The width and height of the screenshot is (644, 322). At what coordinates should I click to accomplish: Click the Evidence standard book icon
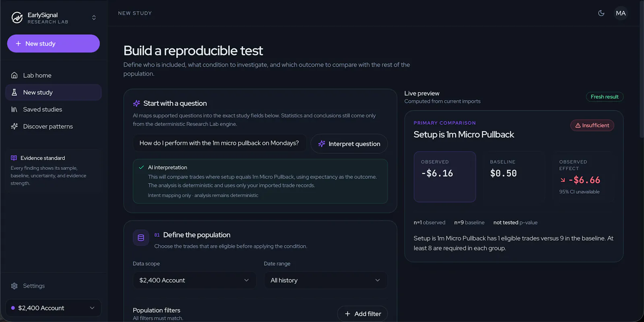(14, 158)
